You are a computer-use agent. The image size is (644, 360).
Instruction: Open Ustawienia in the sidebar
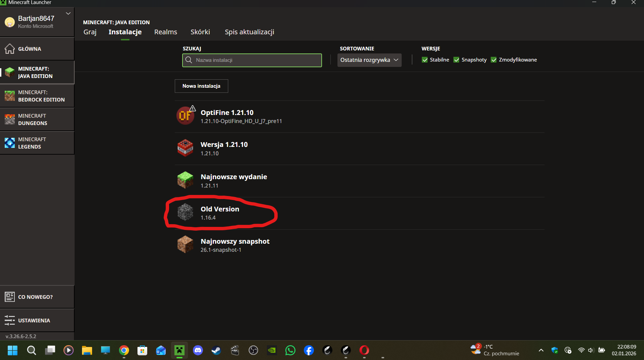pos(37,320)
